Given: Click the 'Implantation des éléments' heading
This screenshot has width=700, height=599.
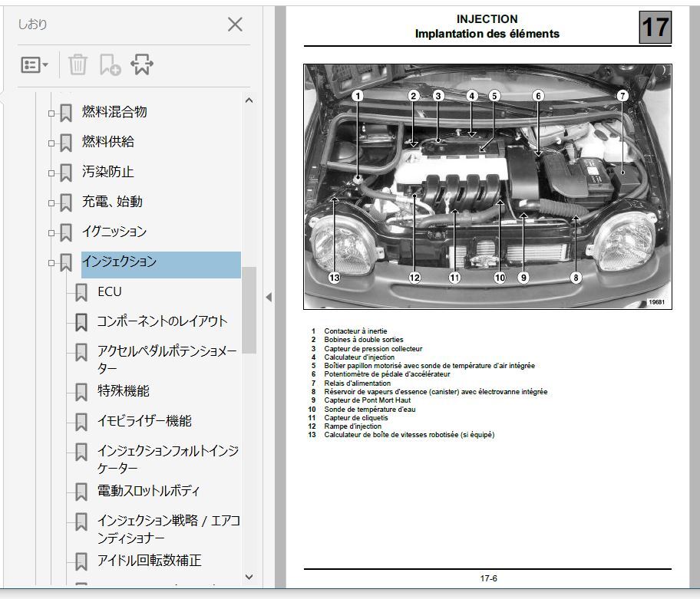Looking at the screenshot, I should pyautogui.click(x=487, y=34).
